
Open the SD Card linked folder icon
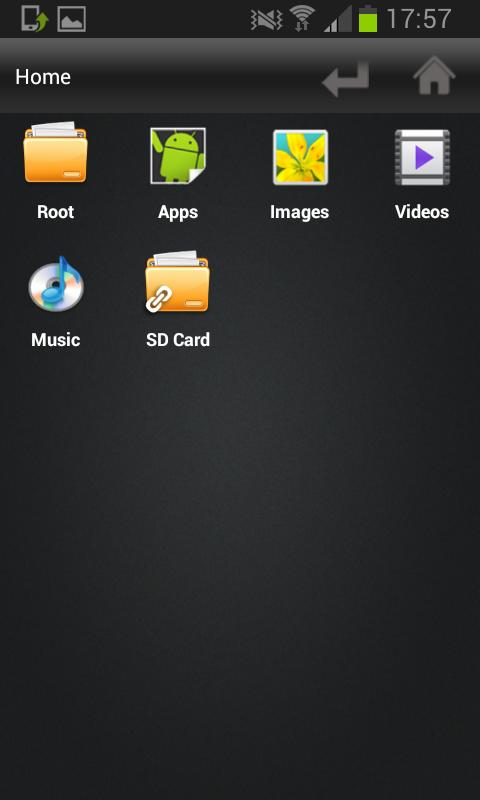(177, 281)
